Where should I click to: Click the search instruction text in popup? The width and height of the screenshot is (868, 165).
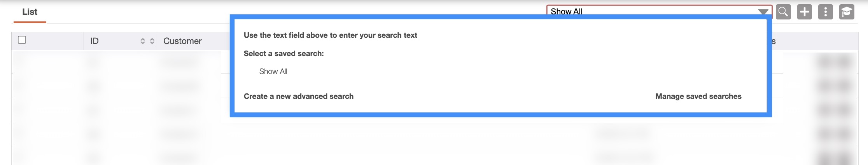pos(330,35)
